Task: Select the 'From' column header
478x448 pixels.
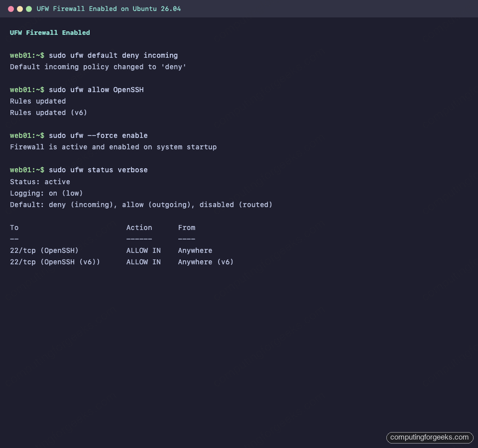Action: (186, 227)
